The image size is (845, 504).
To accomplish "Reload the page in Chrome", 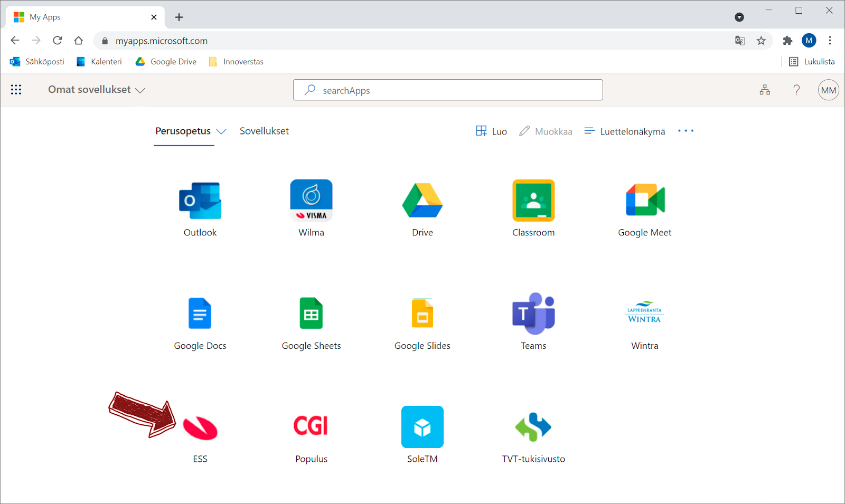I will tap(58, 41).
